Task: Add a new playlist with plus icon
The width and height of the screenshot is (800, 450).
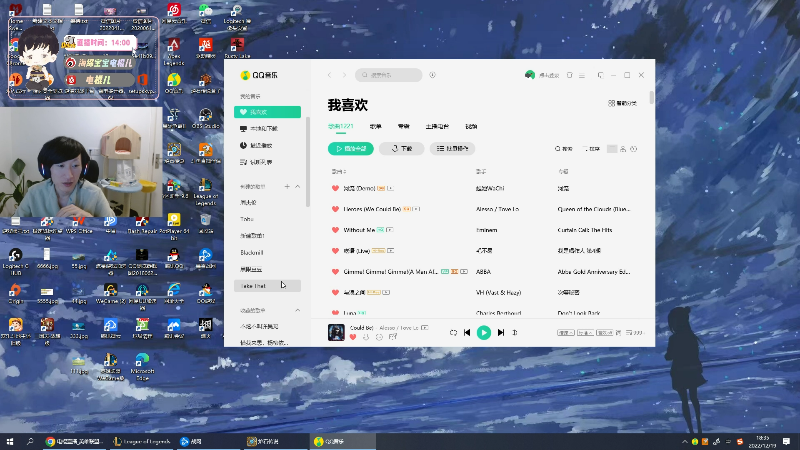Action: click(287, 187)
